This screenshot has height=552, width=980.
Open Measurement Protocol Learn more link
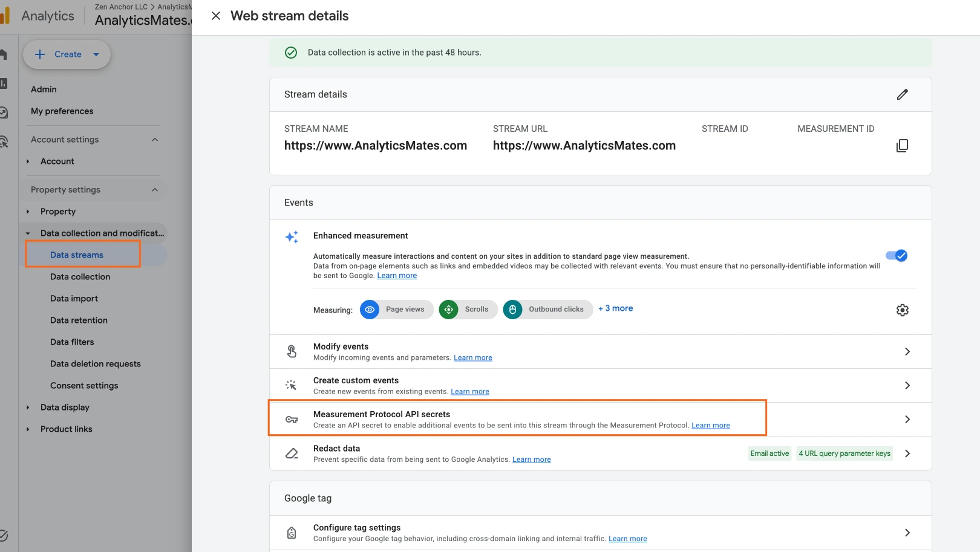pos(711,426)
